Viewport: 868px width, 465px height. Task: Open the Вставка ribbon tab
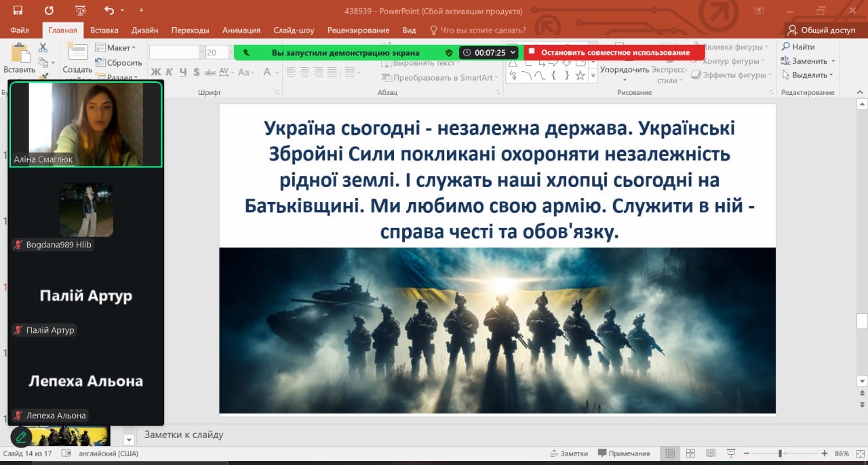pos(104,31)
